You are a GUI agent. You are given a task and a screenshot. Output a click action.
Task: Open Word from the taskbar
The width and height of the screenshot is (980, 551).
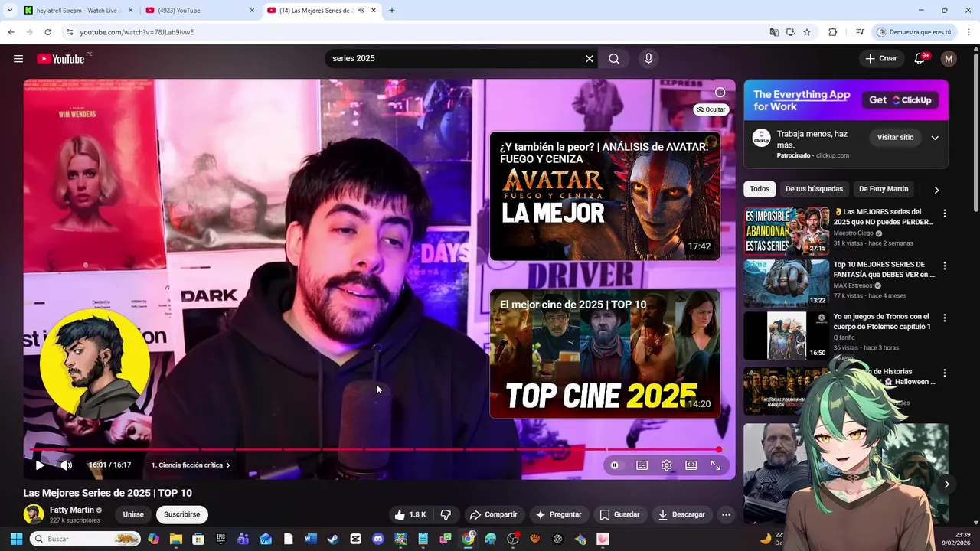click(310, 539)
